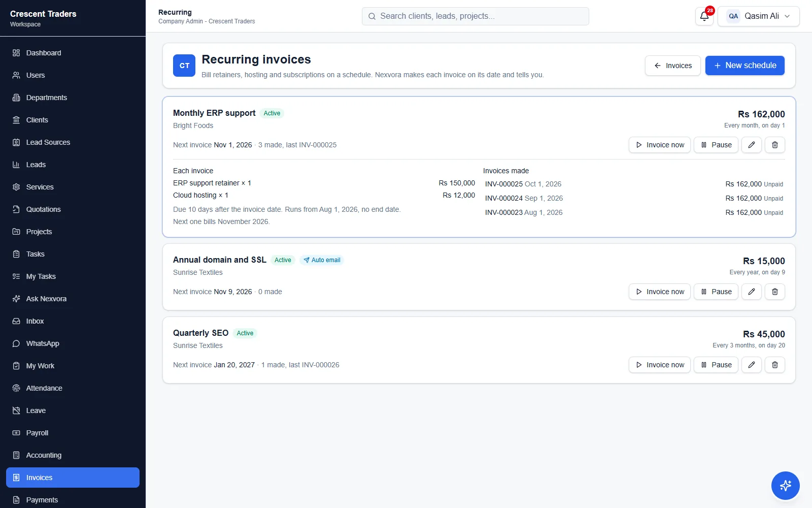Click the Attendance fingerprint icon

(x=16, y=388)
